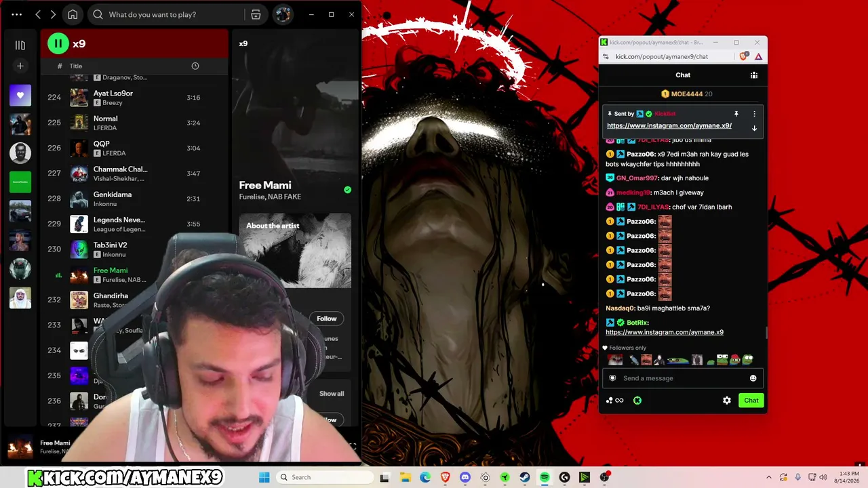
Task: Open Windows Start menu
Action: point(264,477)
